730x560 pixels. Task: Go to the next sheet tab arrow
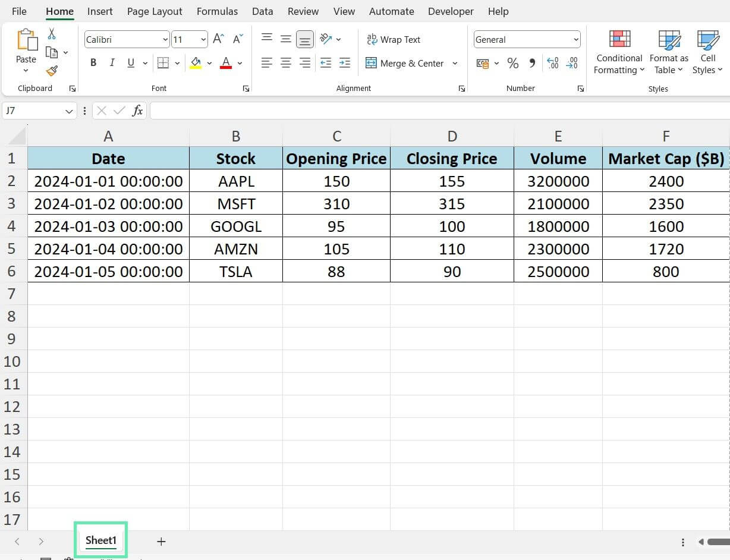40,541
